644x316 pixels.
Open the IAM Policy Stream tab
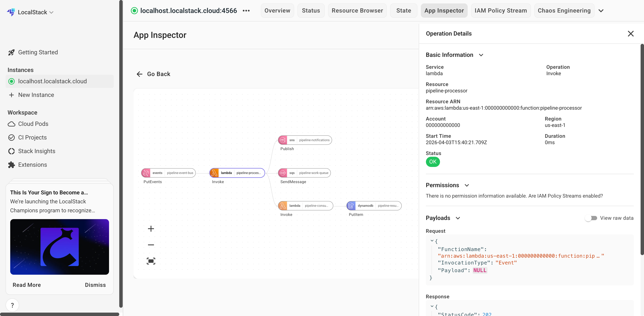pos(500,10)
